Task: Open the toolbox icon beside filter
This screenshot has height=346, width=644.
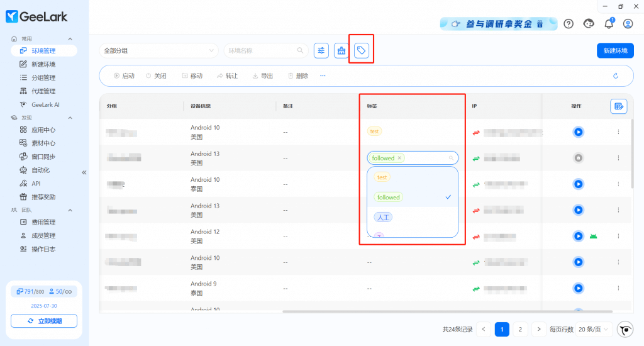Action: (341, 50)
